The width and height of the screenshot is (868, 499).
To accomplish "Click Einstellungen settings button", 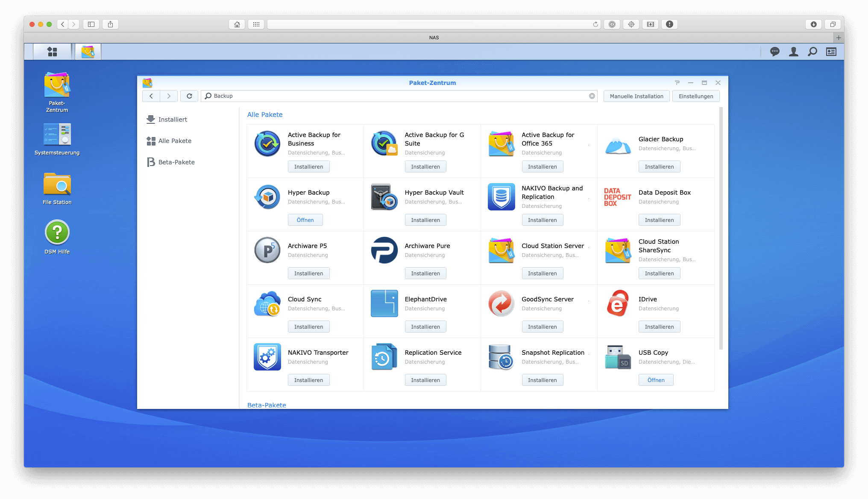I will (x=696, y=95).
